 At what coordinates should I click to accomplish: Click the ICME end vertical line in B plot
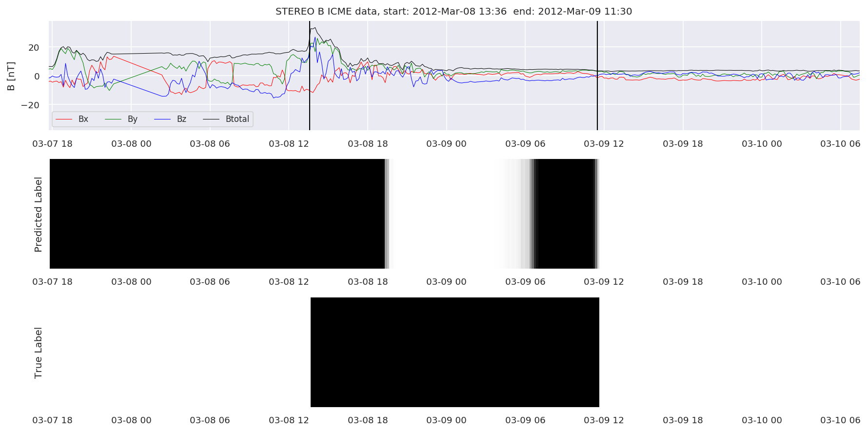tap(597, 76)
